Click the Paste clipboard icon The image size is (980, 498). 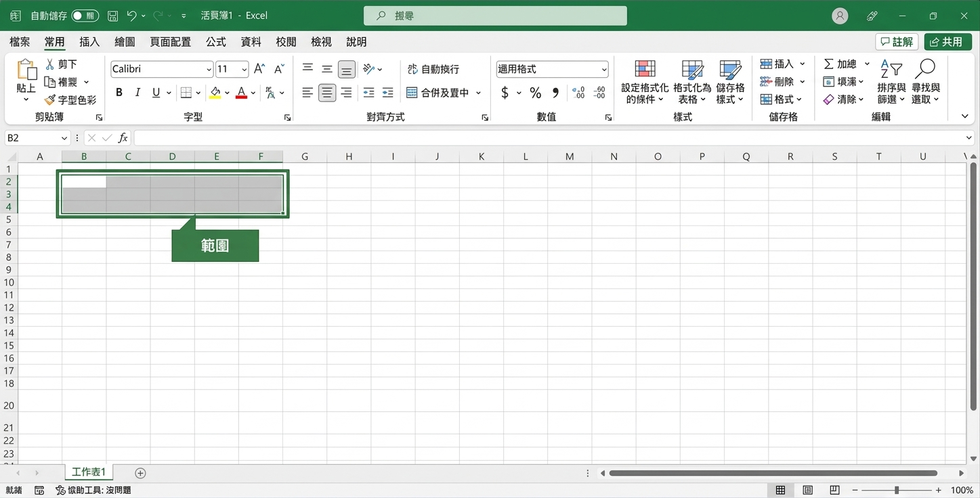(x=26, y=70)
